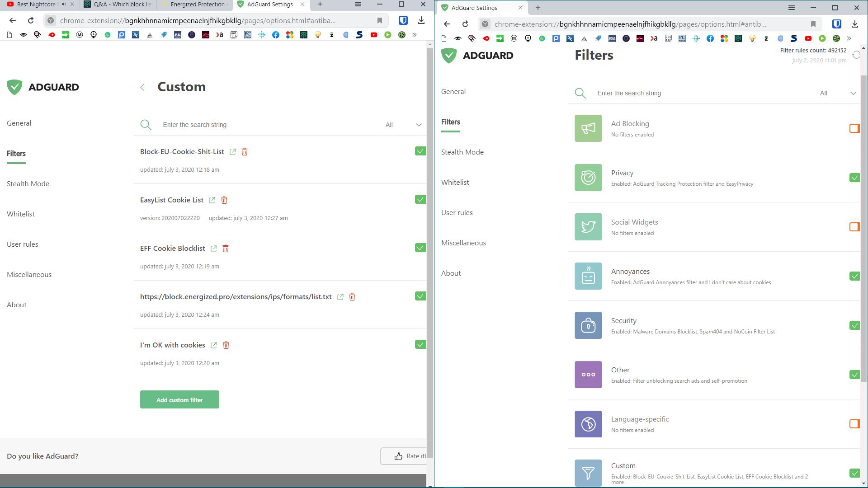Show more bookmarks via the overflow chevron in right window
This screenshot has width=868, height=488.
click(849, 38)
